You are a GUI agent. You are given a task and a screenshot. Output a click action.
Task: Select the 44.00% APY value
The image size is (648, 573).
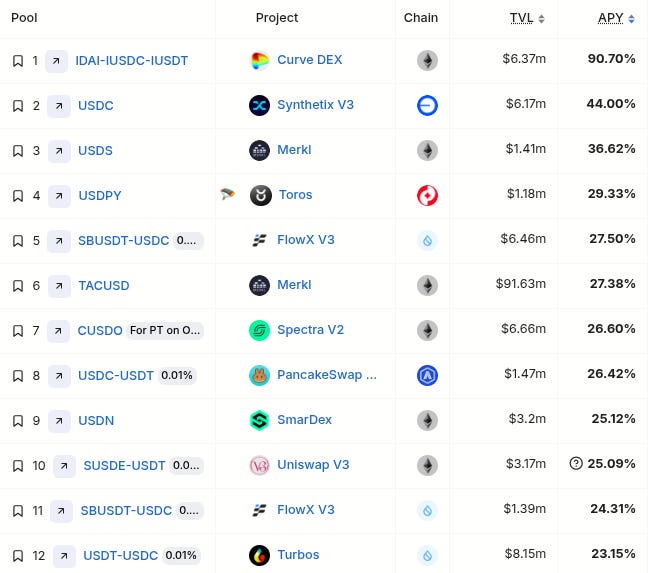pos(611,104)
